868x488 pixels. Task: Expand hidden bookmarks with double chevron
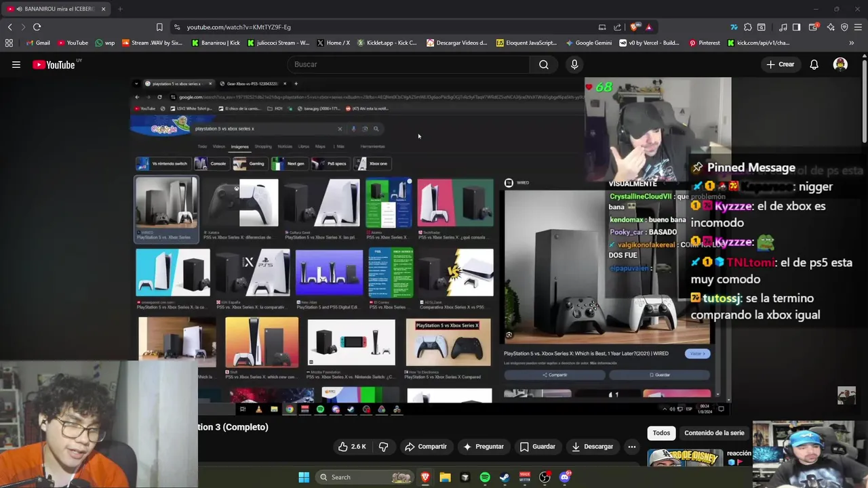click(x=852, y=43)
